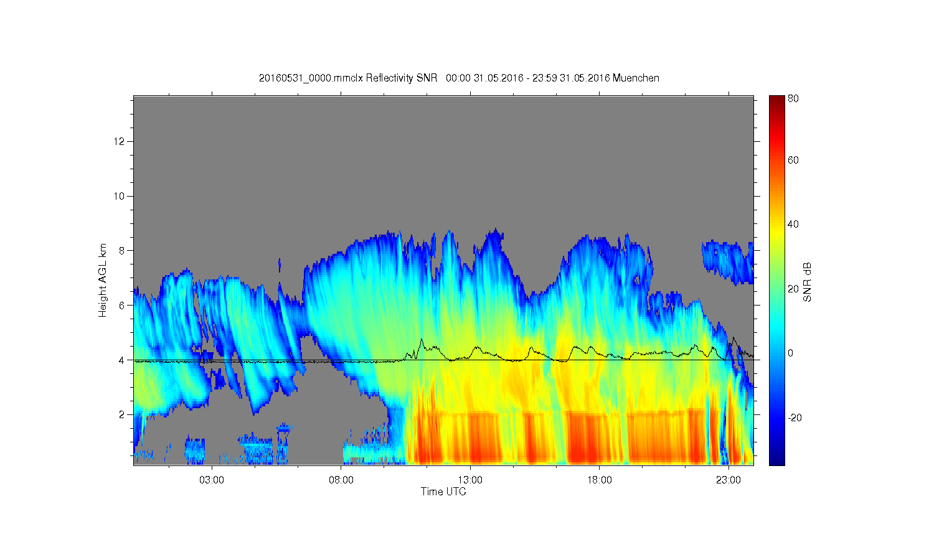Click the colorbar tick label -20
Viewport: 934px width, 560px height.
pyautogui.click(x=795, y=418)
